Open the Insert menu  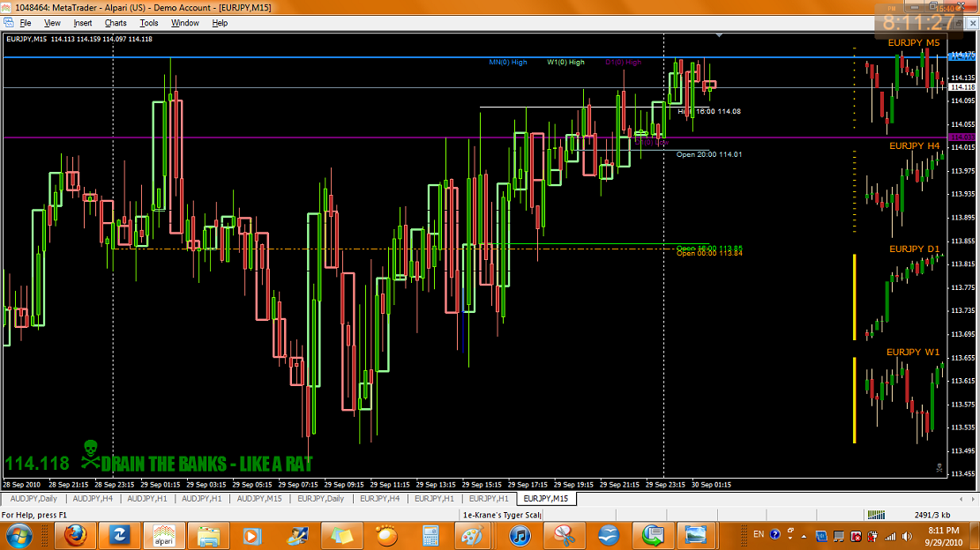pos(83,23)
